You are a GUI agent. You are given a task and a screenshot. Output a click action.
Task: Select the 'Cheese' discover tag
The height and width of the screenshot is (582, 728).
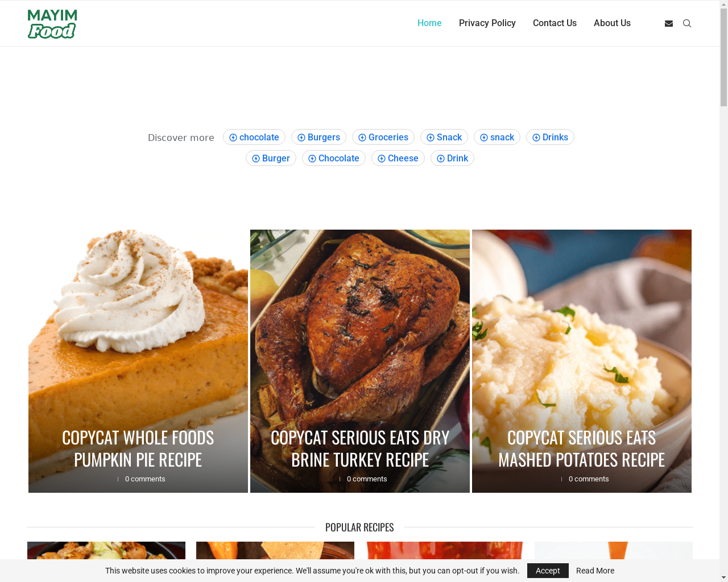(x=398, y=158)
